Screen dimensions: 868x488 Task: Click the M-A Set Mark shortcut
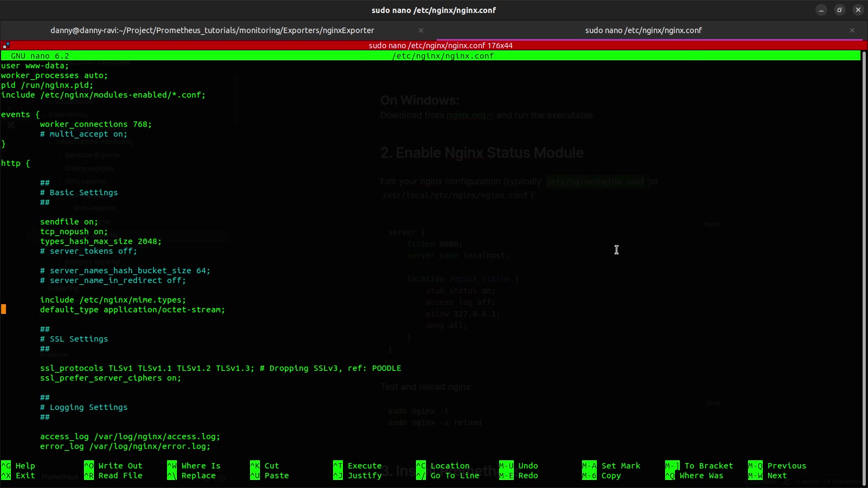(611, 466)
